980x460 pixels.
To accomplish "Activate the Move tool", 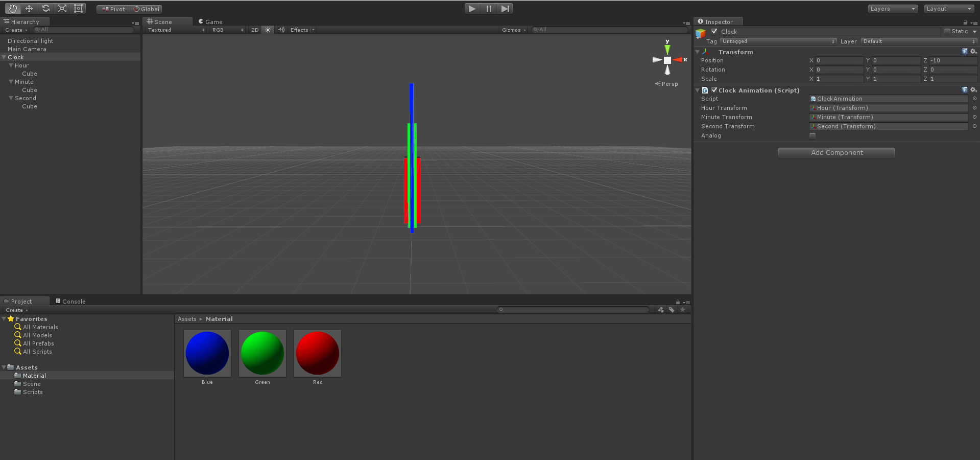I will coord(29,8).
